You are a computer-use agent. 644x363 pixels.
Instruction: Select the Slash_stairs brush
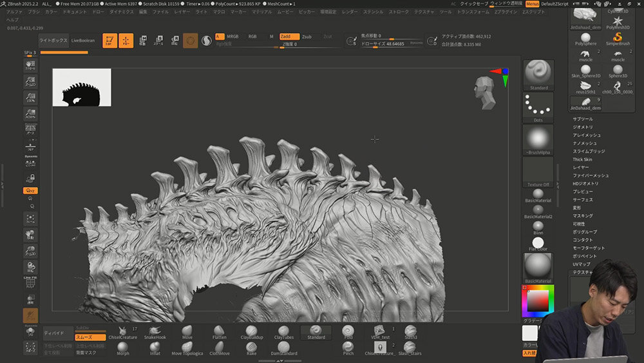click(x=410, y=349)
